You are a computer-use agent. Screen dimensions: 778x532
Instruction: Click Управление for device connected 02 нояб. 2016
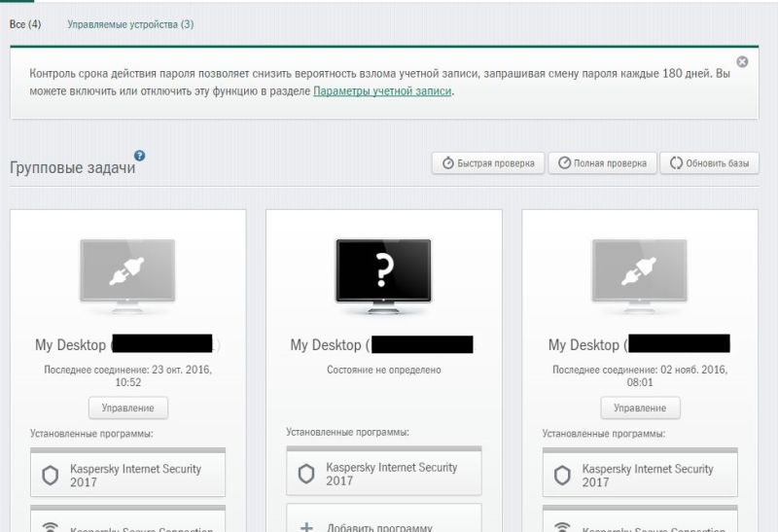click(640, 408)
